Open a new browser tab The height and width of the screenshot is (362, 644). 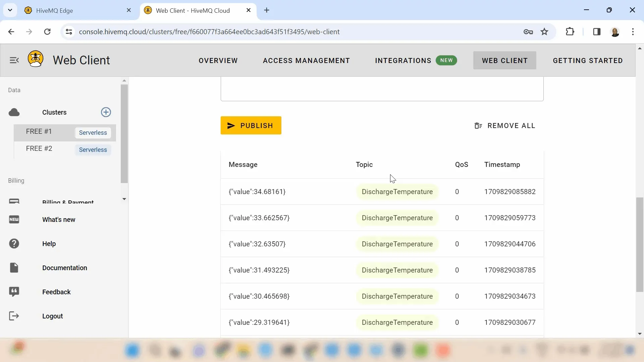click(267, 10)
